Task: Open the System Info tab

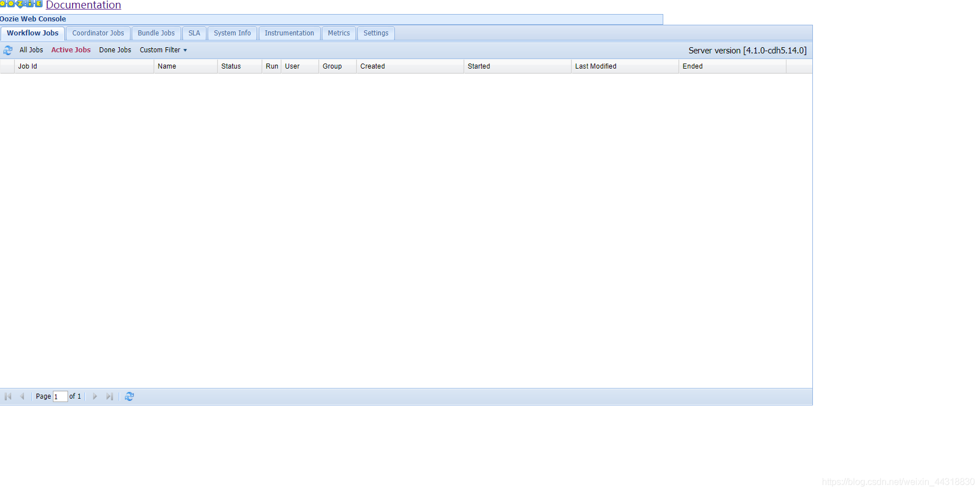Action: (x=232, y=33)
